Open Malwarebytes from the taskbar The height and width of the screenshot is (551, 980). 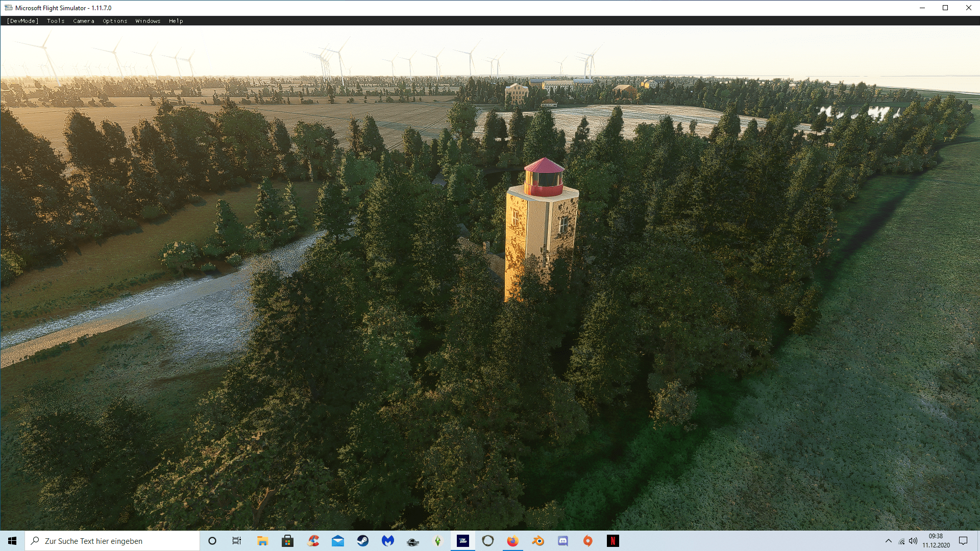point(388,541)
